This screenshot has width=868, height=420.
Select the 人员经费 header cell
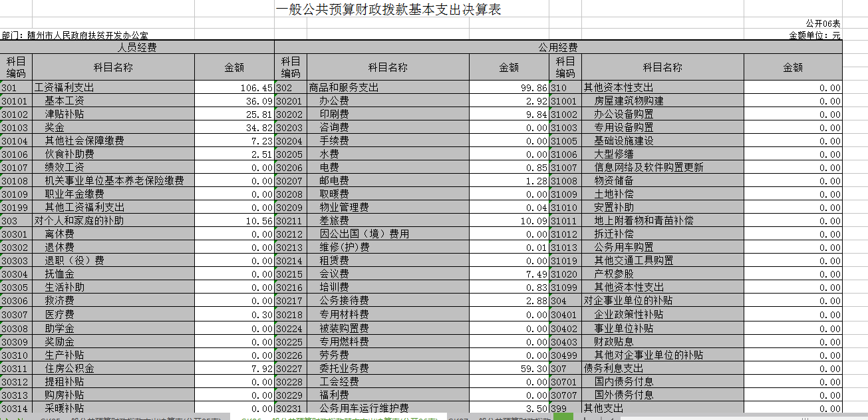(137, 47)
